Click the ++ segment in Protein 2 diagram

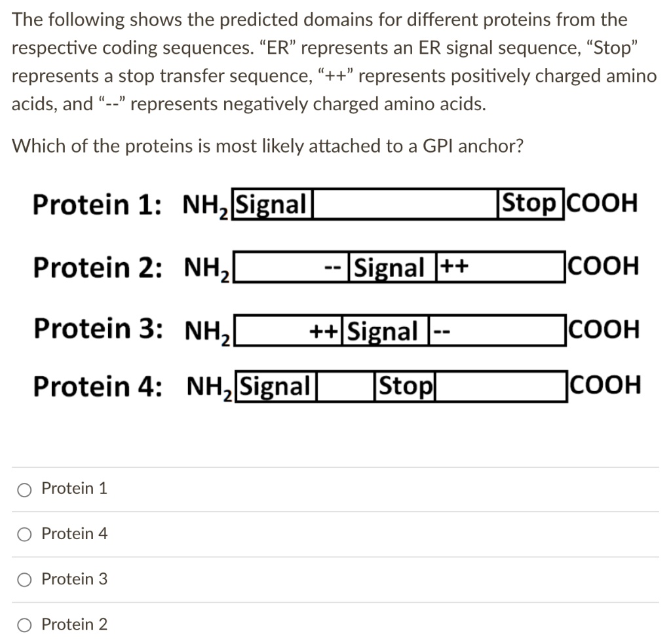coord(455,267)
